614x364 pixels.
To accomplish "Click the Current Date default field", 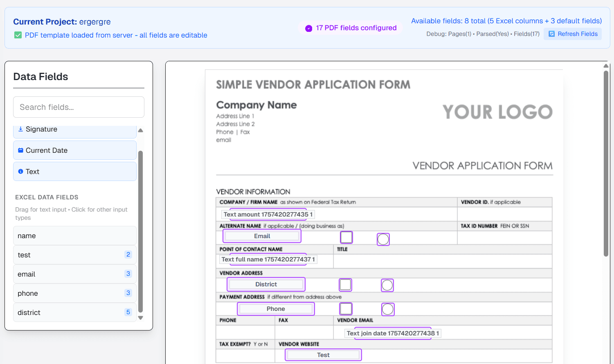I will (x=75, y=150).
